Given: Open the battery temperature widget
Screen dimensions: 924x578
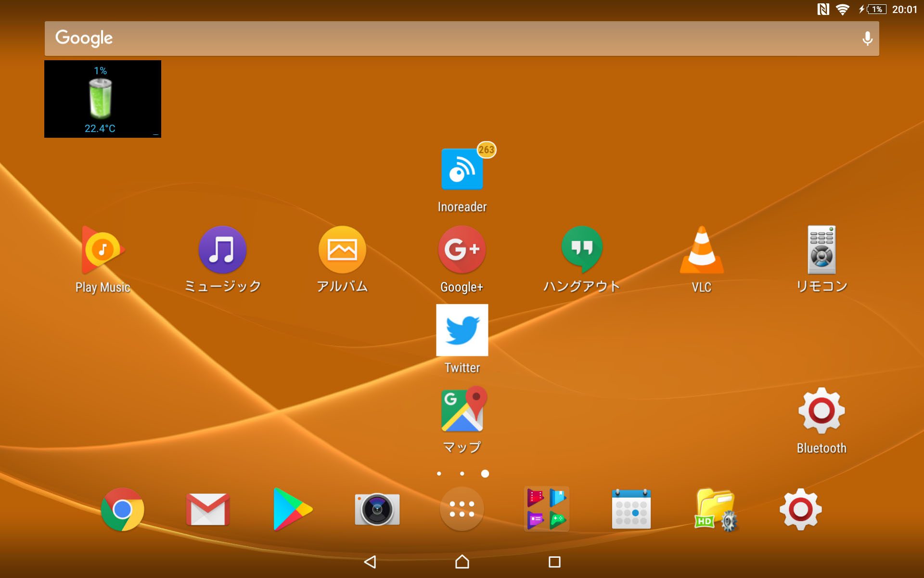Looking at the screenshot, I should [103, 99].
